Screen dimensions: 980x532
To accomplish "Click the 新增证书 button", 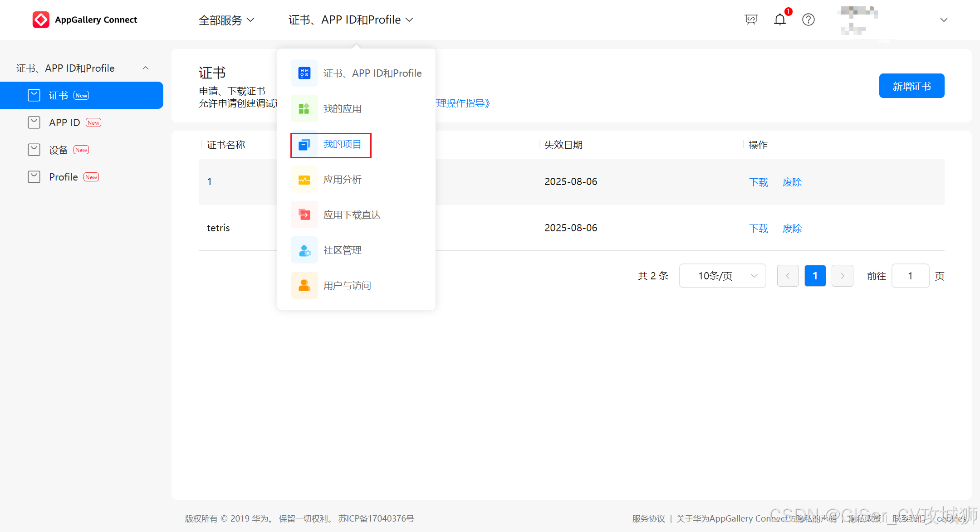I will [x=912, y=86].
